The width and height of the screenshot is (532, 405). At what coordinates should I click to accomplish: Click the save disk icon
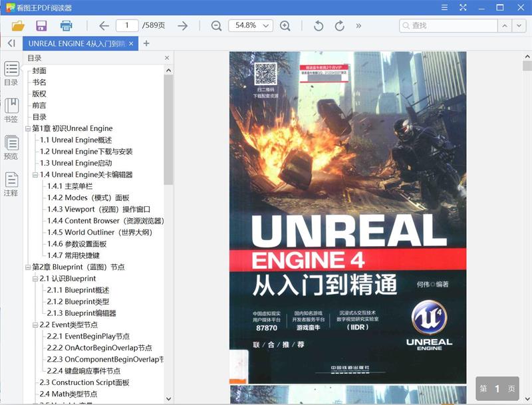point(41,26)
